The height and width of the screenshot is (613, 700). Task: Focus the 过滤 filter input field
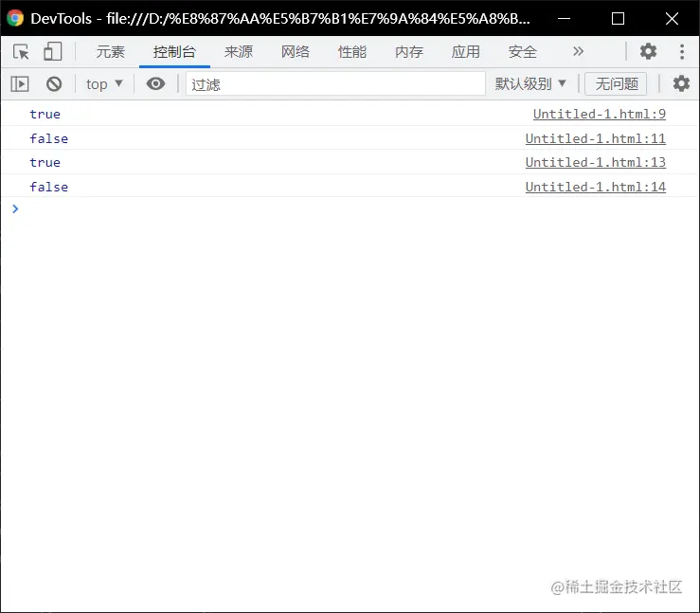tap(335, 84)
